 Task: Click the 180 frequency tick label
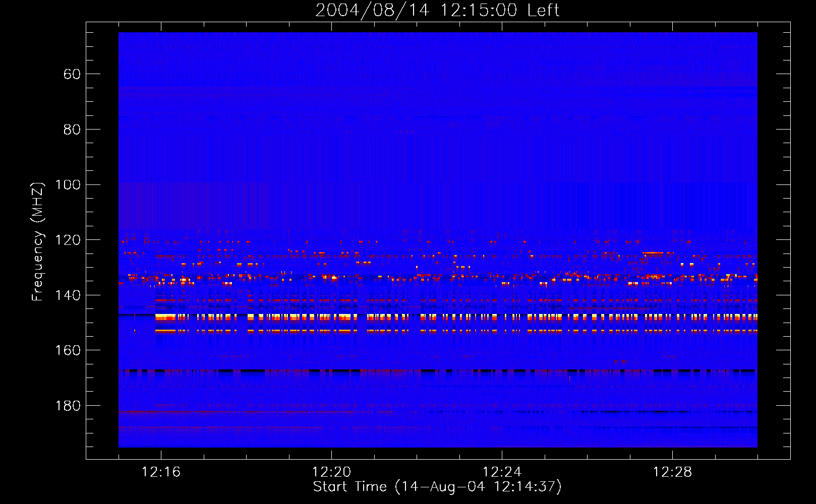point(68,406)
